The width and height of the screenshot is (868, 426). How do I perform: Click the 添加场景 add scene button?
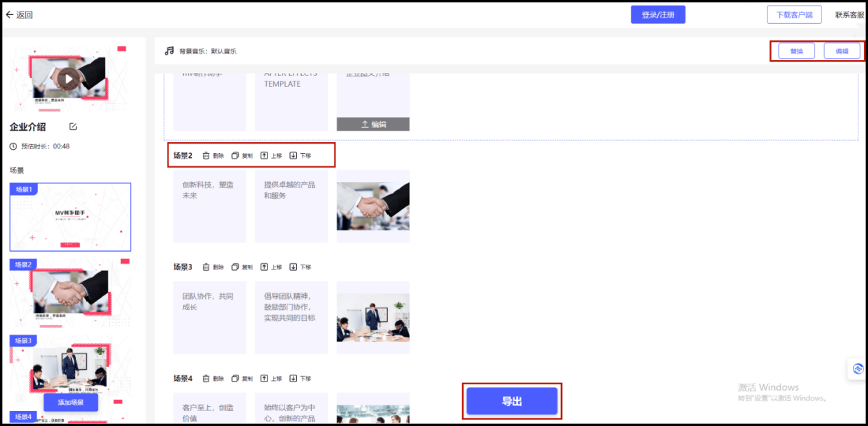(70, 403)
